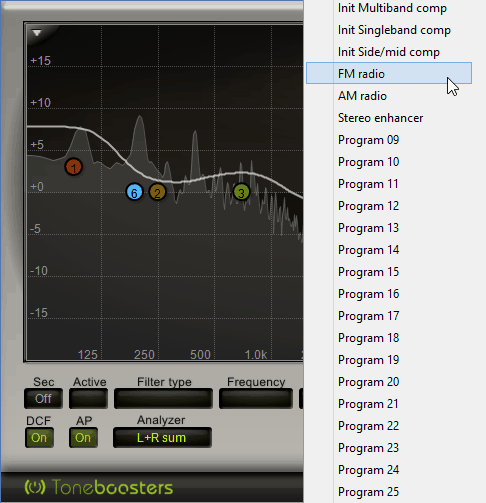Load Program 12 from the list
The height and width of the screenshot is (503, 486).
pyautogui.click(x=389, y=206)
